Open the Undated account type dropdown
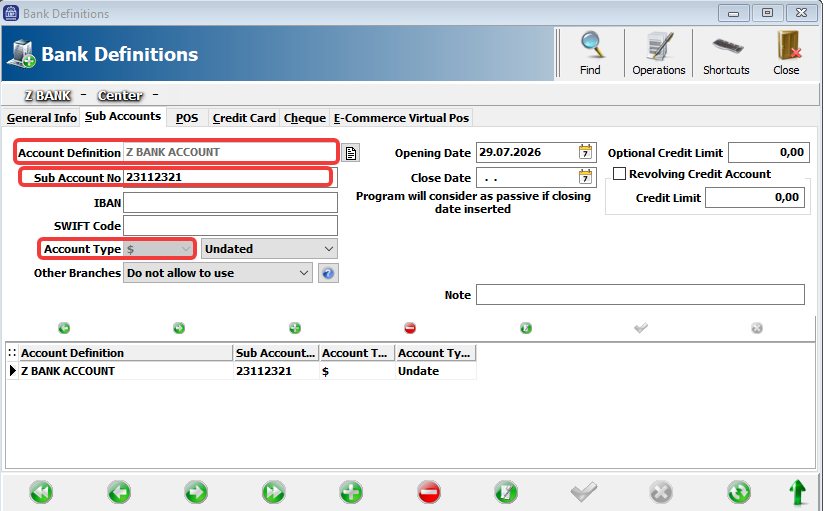 click(269, 249)
